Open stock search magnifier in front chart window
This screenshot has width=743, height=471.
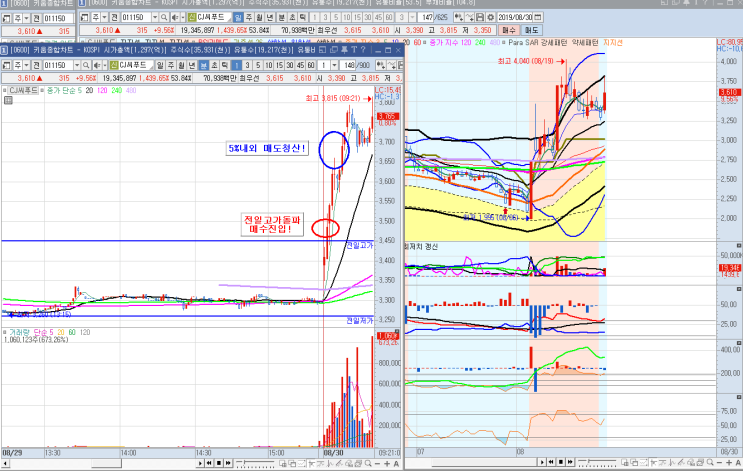click(86, 65)
